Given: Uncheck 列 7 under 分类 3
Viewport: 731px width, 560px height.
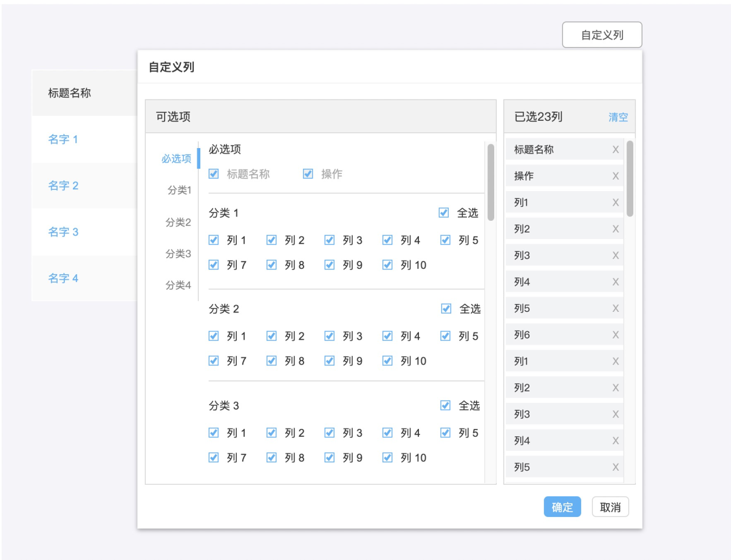Looking at the screenshot, I should (214, 457).
